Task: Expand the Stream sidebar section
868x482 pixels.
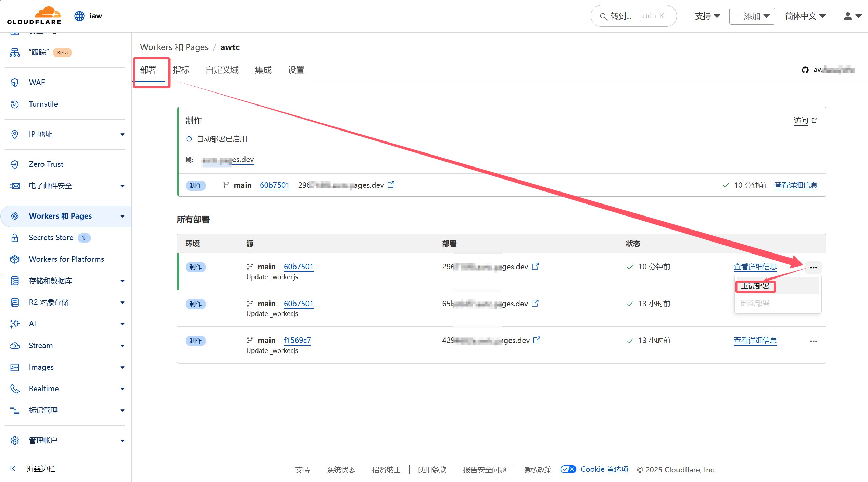Action: coord(122,346)
